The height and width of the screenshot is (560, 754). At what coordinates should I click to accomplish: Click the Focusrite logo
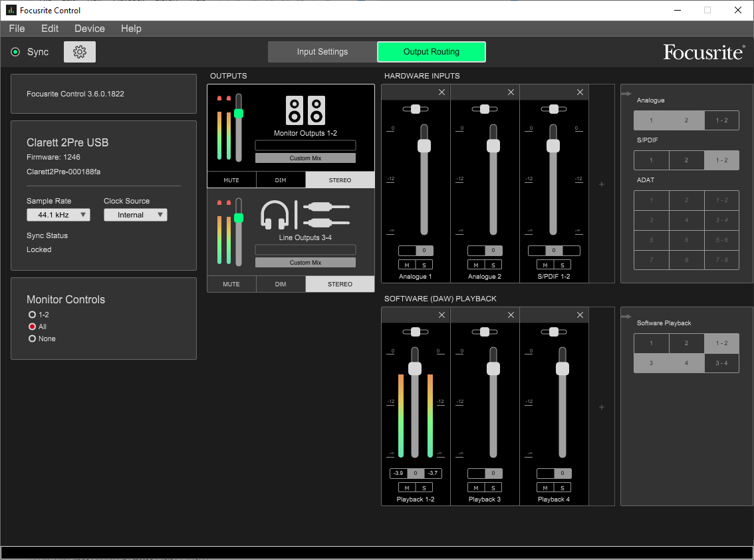point(704,52)
